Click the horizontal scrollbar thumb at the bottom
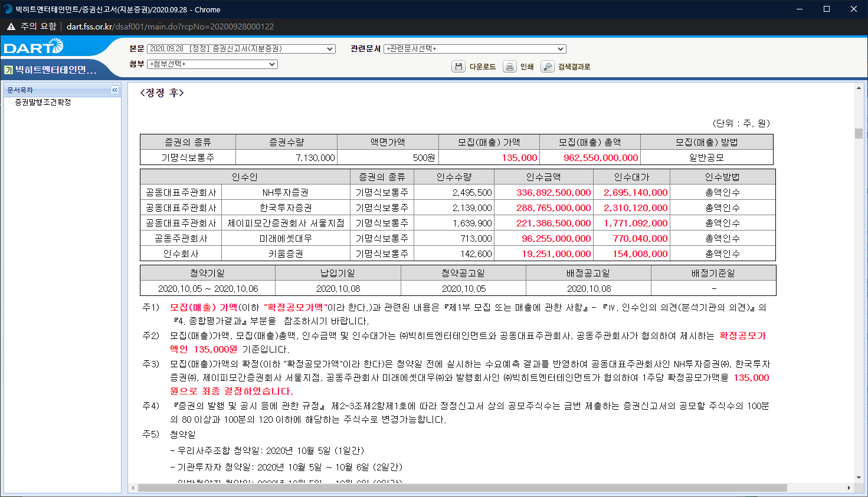868x497 pixels. (x=463, y=488)
